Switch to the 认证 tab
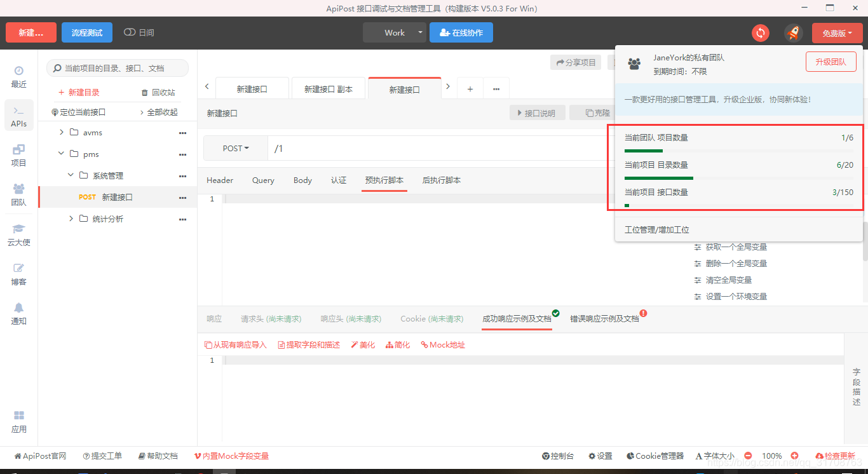This screenshot has width=868, height=474. tap(339, 180)
